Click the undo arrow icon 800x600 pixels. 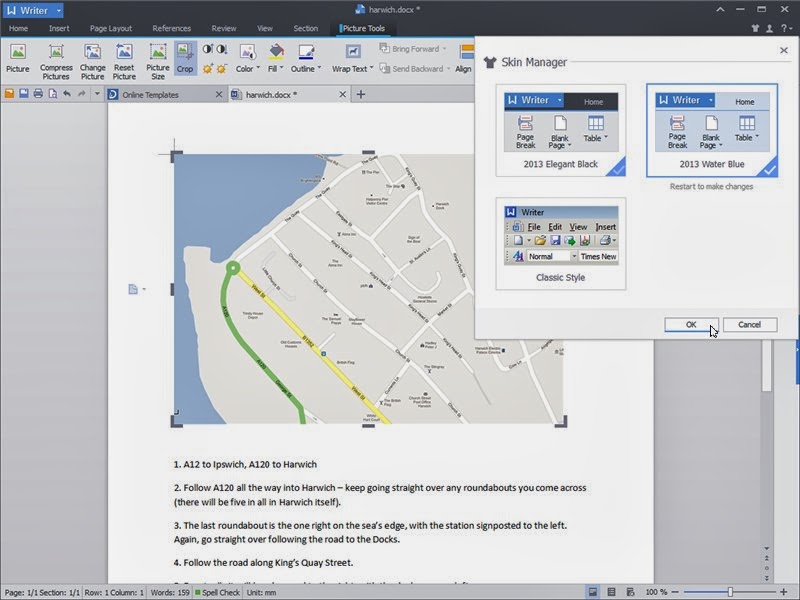click(67, 94)
